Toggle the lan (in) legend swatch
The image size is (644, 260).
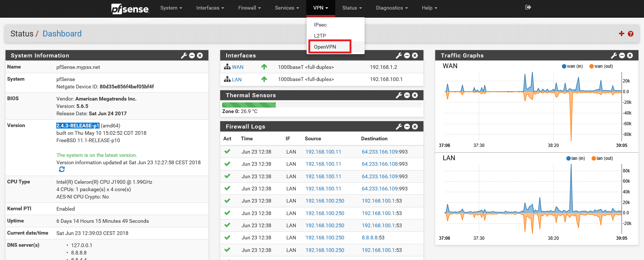(569, 158)
